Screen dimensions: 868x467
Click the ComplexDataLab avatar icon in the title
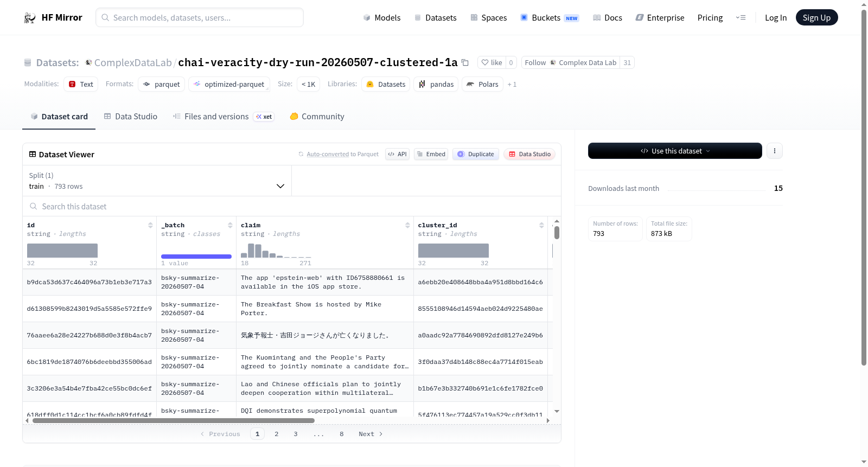88,63
